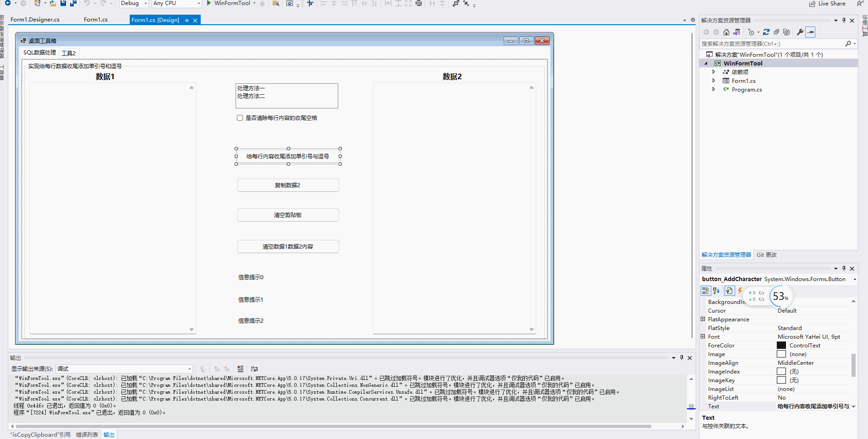Switch to Git 更改 tab

point(766,255)
